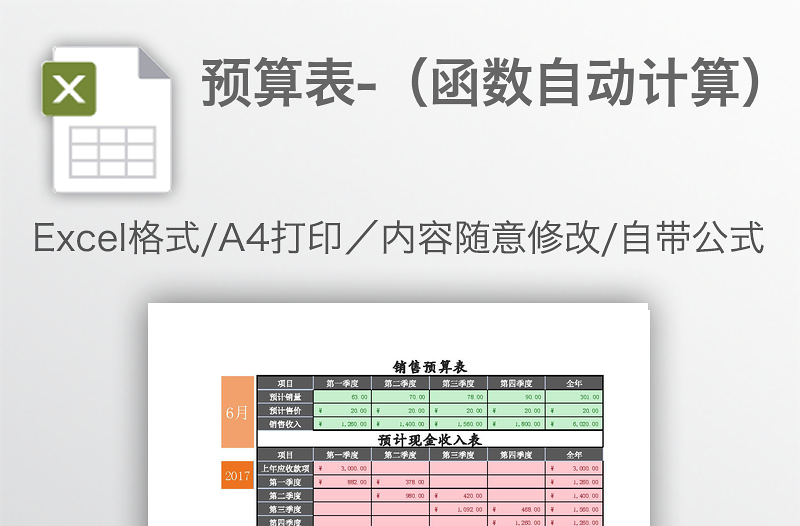Click the orange 6月 block
Image resolution: width=800 pixels, height=526 pixels.
pyautogui.click(x=238, y=412)
